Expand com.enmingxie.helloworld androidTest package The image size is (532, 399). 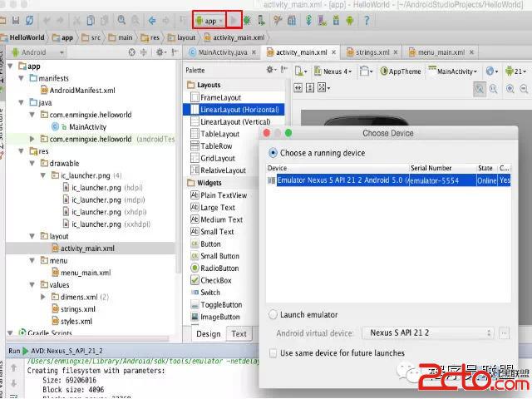click(x=32, y=139)
